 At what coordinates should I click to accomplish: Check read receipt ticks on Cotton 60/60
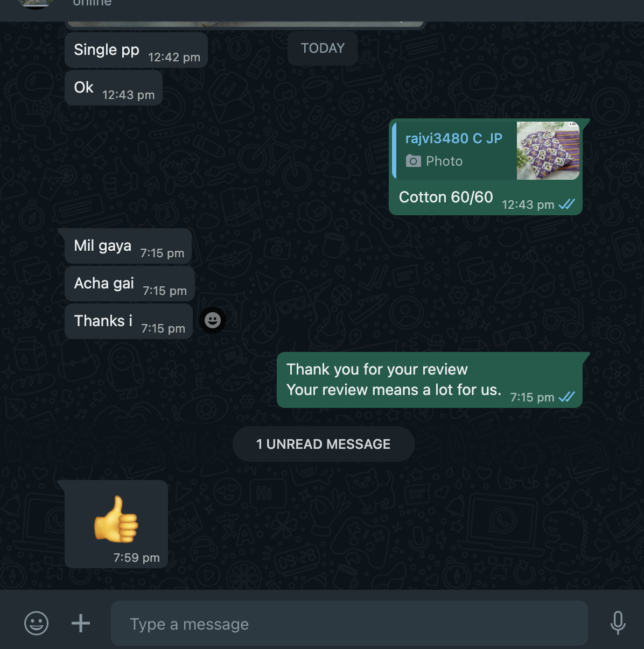(566, 204)
